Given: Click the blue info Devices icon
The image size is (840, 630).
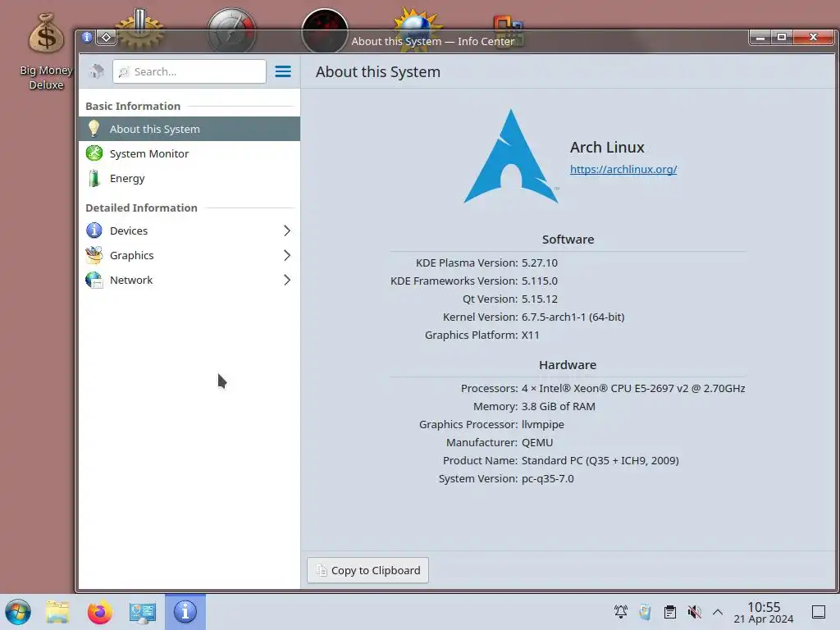Looking at the screenshot, I should point(94,231).
